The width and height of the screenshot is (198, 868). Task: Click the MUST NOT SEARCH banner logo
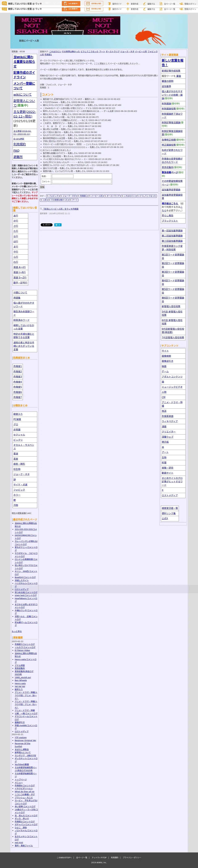[x=67, y=26]
